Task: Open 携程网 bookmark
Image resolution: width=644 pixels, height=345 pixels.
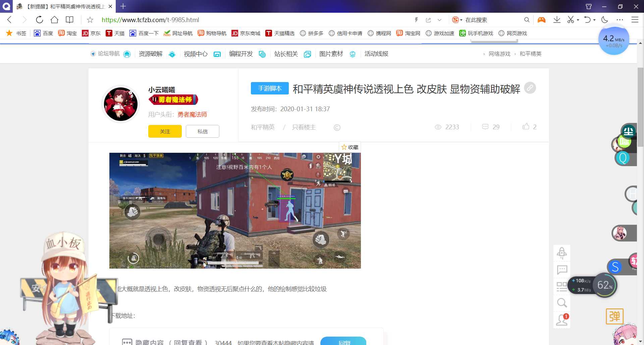Action: (x=379, y=33)
